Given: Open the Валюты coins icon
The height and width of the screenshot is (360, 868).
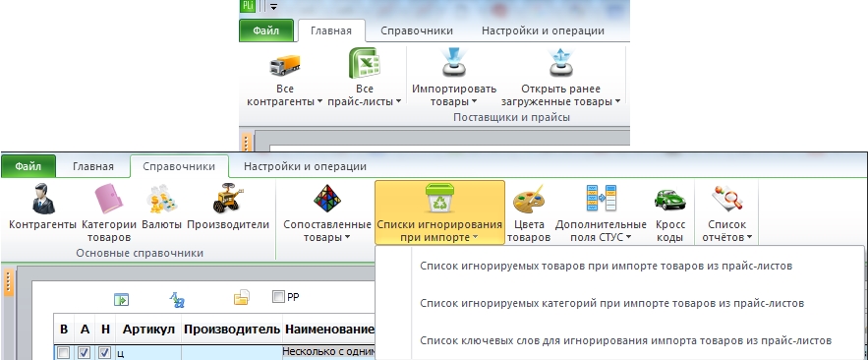Looking at the screenshot, I should (x=161, y=199).
